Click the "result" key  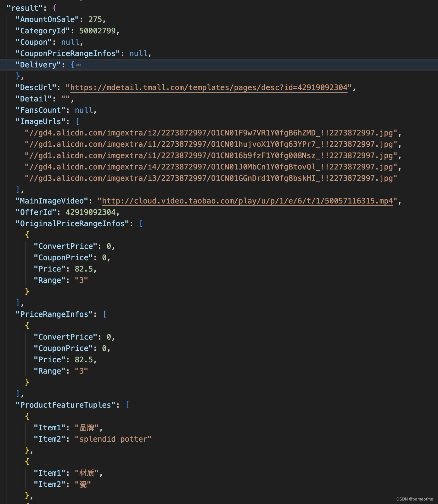pos(25,8)
